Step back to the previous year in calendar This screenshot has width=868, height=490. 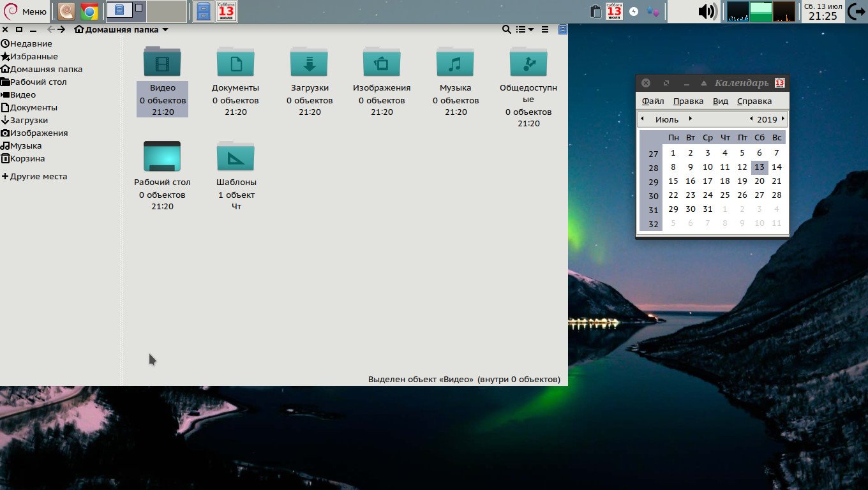click(751, 119)
